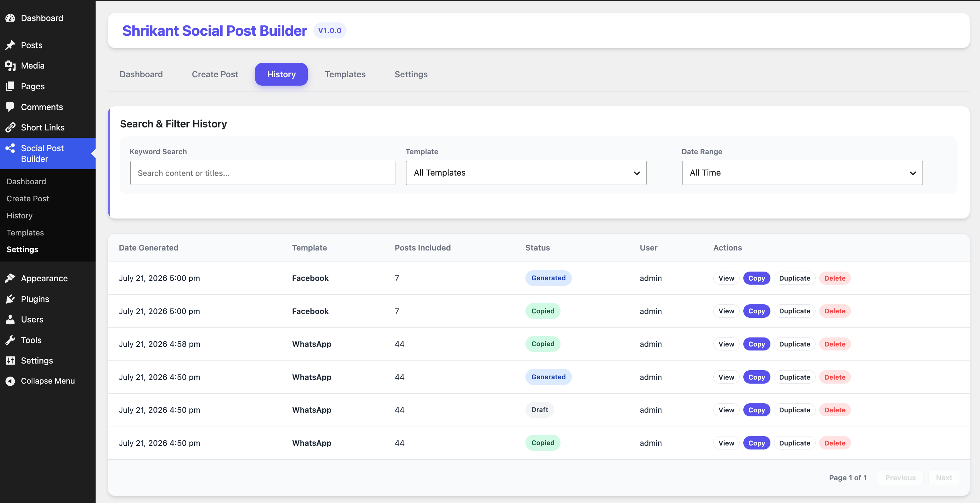Click the V1.0.0 version badge
The width and height of the screenshot is (980, 503).
coord(330,30)
